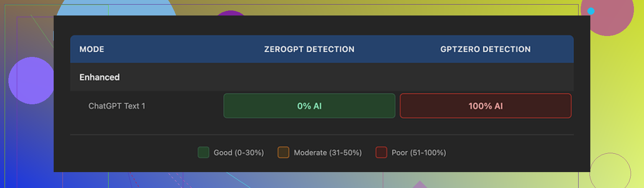
Task: Click the dark purple circle at top
Action: click(230, 13)
